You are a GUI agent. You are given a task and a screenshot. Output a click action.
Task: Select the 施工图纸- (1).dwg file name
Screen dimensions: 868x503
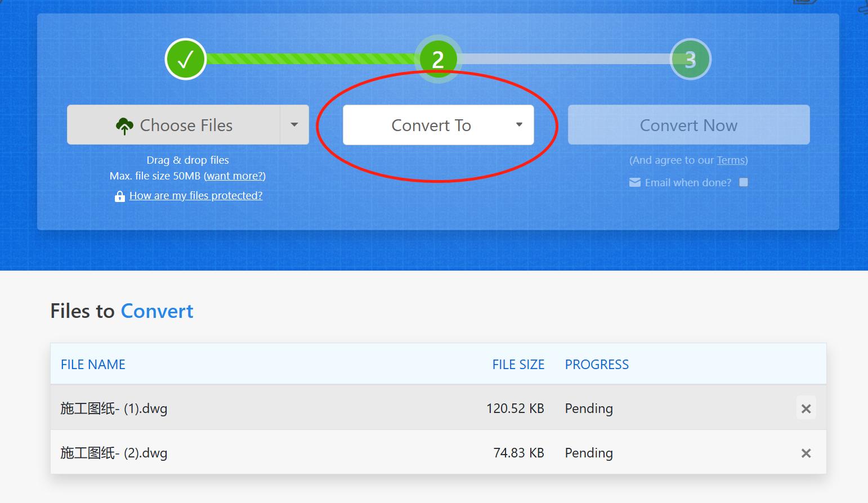pos(114,408)
